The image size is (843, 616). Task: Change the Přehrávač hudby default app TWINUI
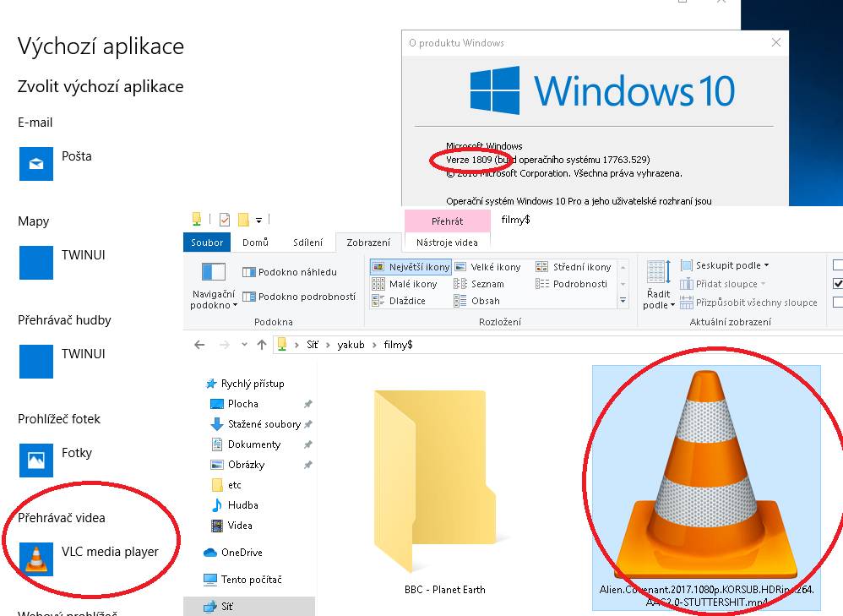(63, 362)
